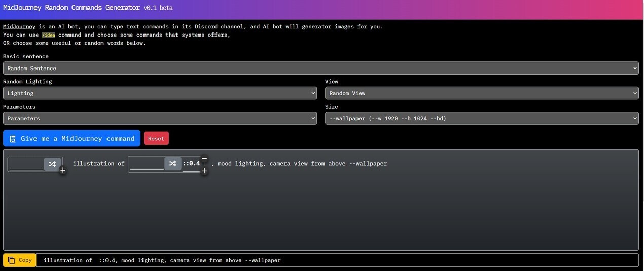Click the first blank word input
This screenshot has height=271, width=644.
26,164
